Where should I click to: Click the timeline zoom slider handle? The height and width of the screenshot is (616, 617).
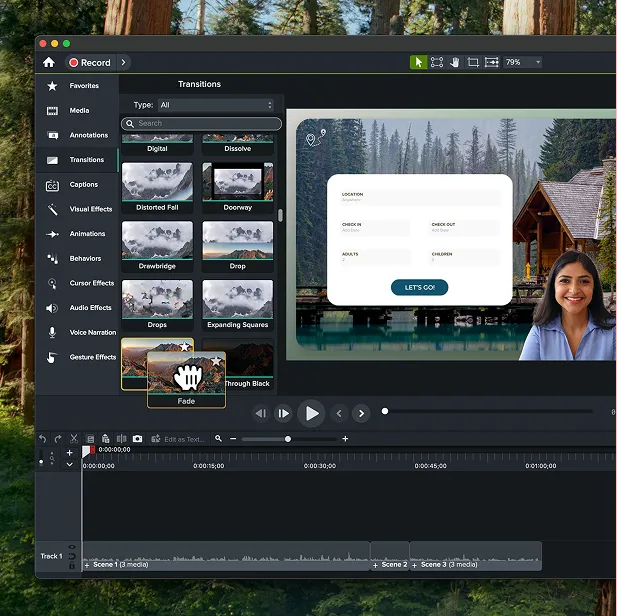288,439
